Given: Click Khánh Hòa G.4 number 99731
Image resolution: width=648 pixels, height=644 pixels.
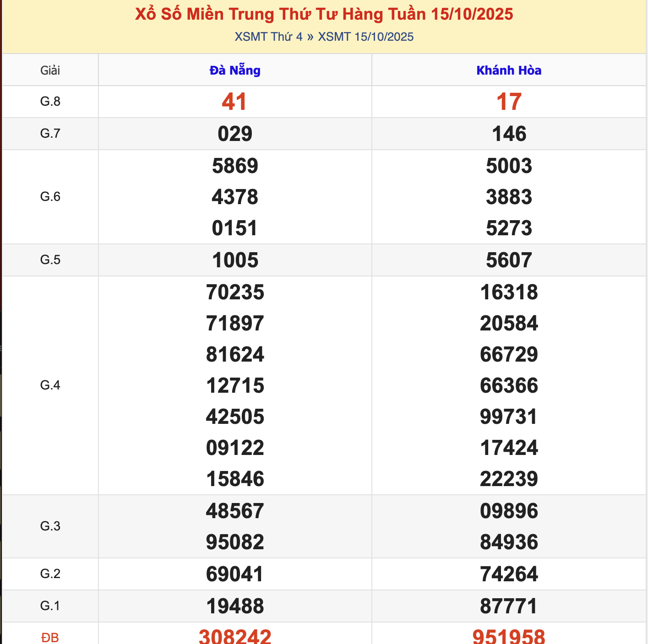Looking at the screenshot, I should [509, 417].
